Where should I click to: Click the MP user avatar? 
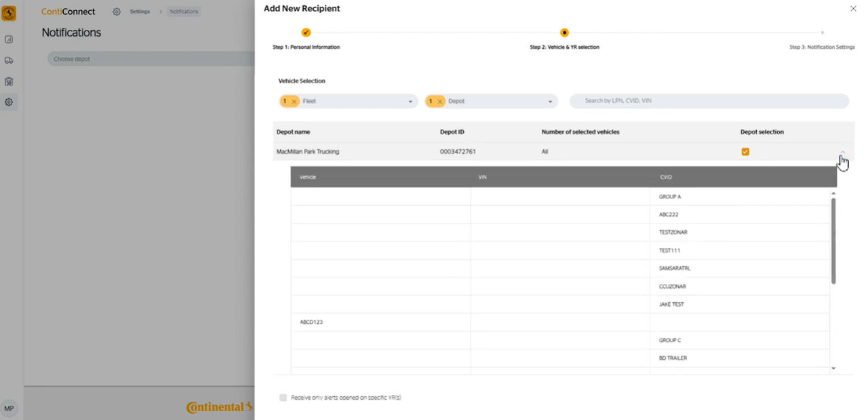9,408
